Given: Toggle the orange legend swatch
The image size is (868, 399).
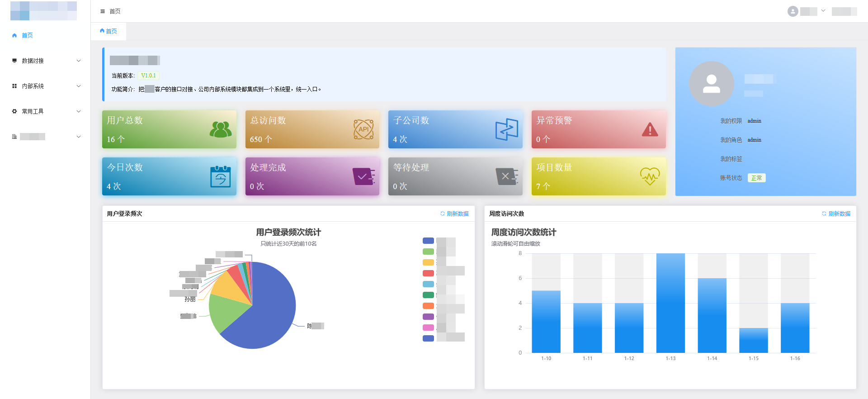Looking at the screenshot, I should point(428,306).
